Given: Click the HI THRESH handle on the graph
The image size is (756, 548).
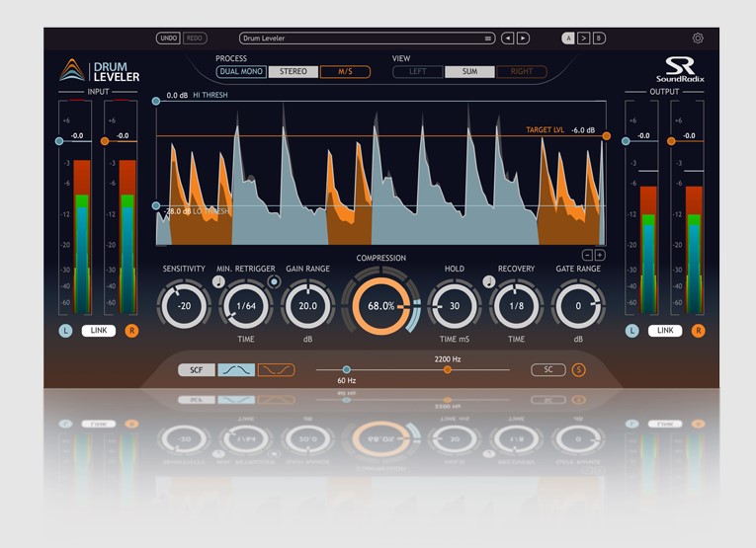Looking at the screenshot, I should pyautogui.click(x=156, y=101).
